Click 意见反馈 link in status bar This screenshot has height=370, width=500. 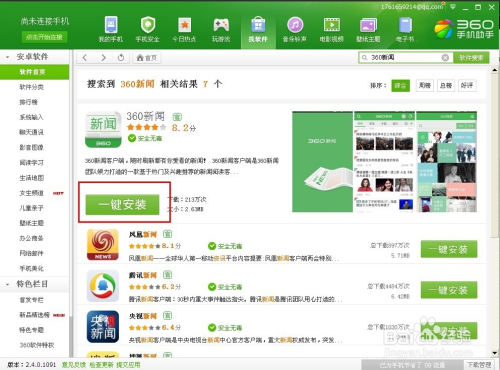click(74, 365)
